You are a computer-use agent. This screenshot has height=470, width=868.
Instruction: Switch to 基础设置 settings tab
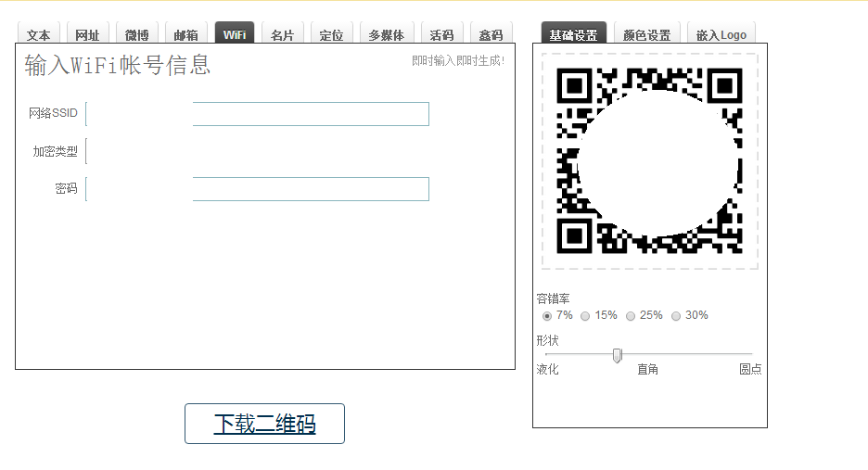coord(573,33)
